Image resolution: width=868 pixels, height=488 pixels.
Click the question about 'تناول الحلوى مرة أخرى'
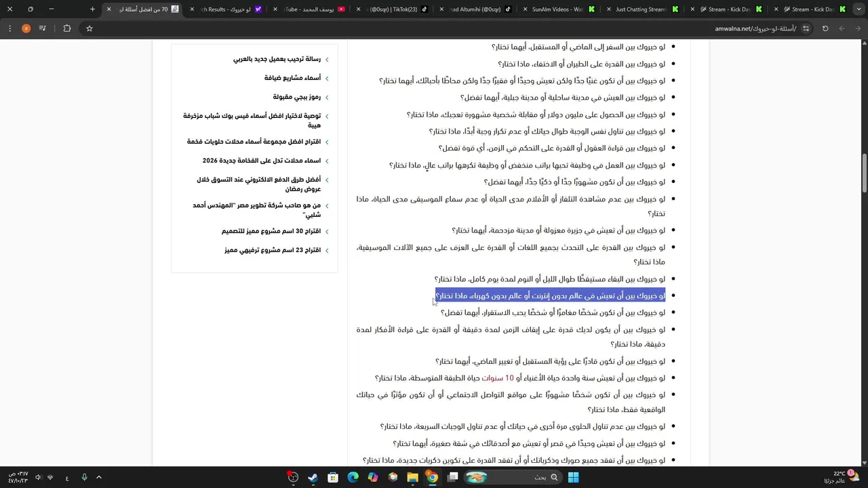coord(523,427)
